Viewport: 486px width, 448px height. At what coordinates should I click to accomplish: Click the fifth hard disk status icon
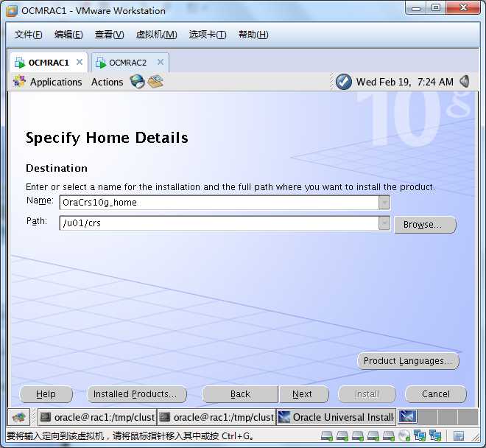(389, 436)
